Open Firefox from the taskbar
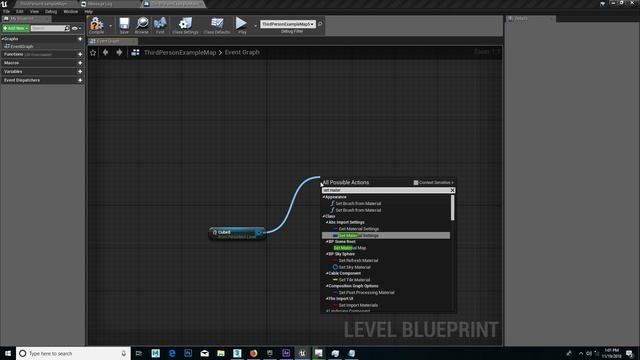The image size is (640, 360). pyautogui.click(x=253, y=353)
